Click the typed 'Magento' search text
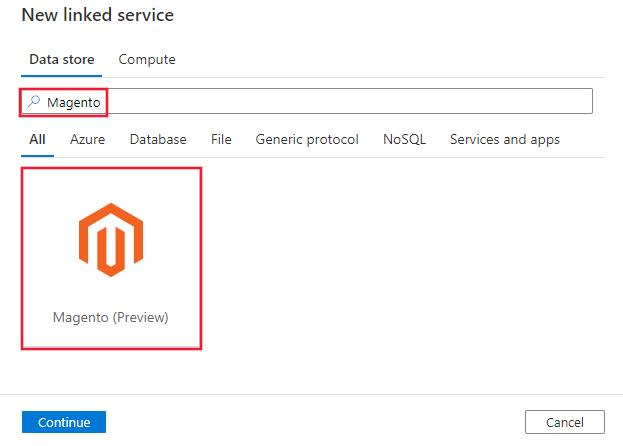Screen dimensions: 623x446 coord(75,102)
